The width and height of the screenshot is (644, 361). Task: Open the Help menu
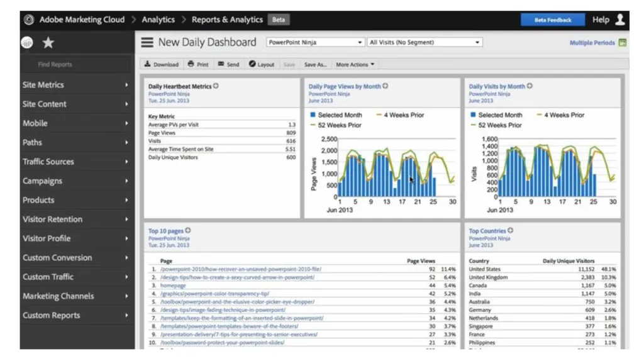tap(601, 19)
